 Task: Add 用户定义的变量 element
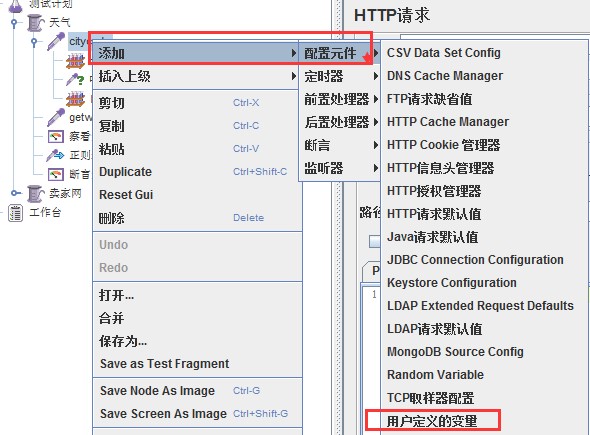(x=484, y=421)
